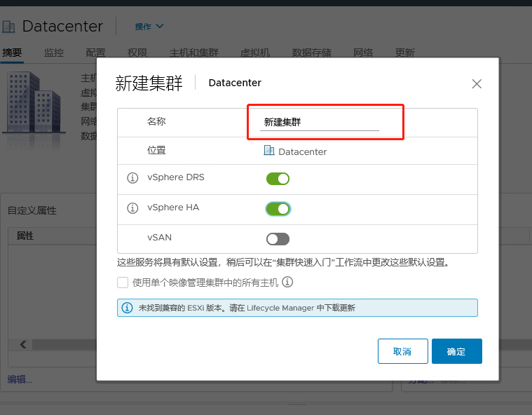Image resolution: width=532 pixels, height=415 pixels.
Task: Switch to the 数据存储 tab
Action: pyautogui.click(x=311, y=53)
